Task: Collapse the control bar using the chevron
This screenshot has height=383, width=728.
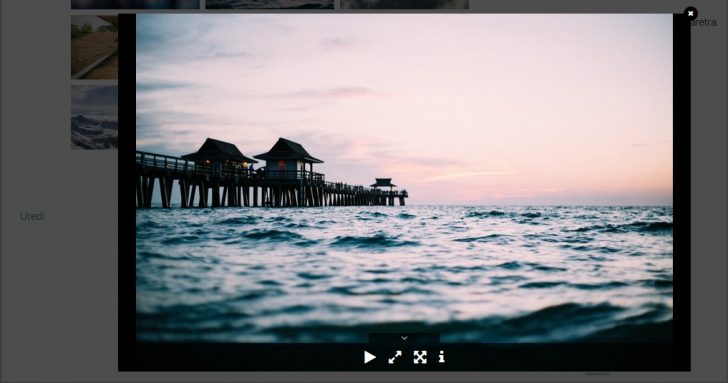Action: click(x=404, y=338)
